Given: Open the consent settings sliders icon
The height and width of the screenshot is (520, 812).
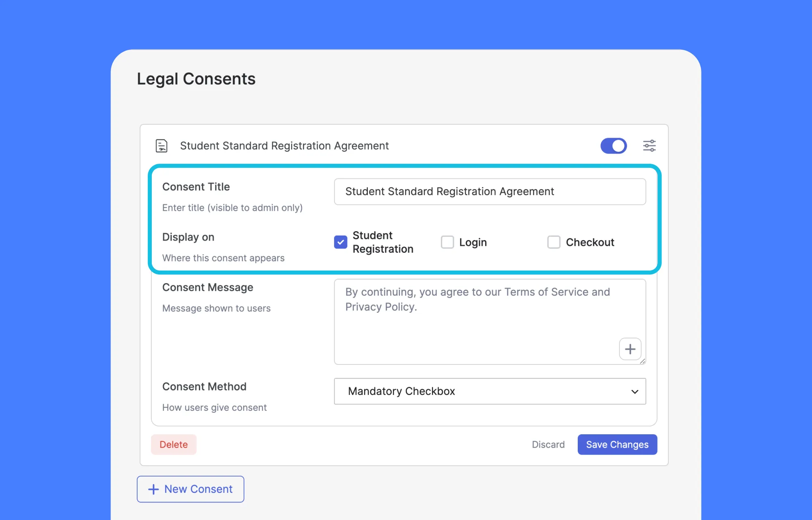Looking at the screenshot, I should (649, 146).
